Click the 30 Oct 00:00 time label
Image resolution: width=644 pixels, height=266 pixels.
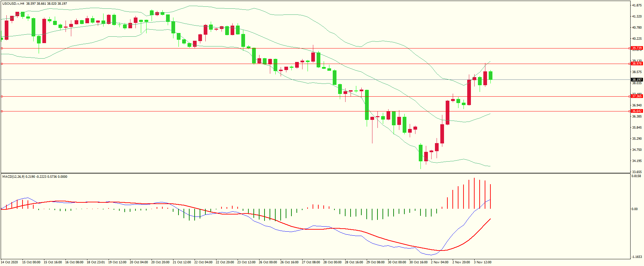click(x=397, y=262)
